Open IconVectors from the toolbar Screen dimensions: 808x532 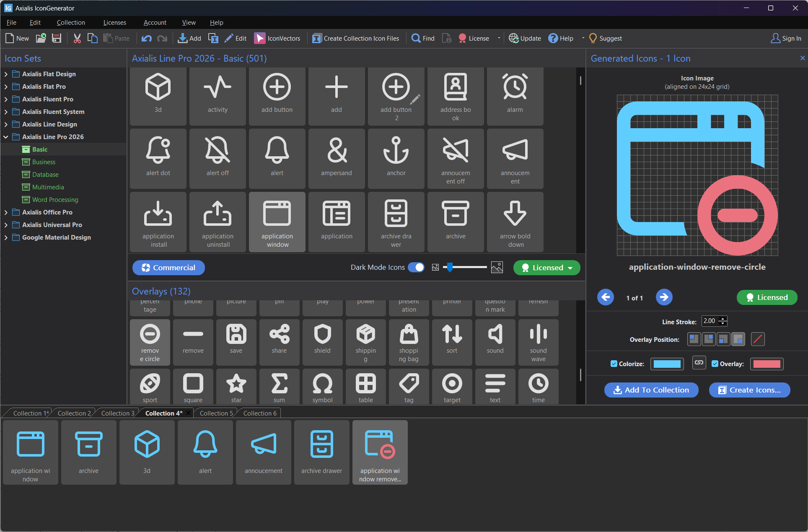[x=277, y=38]
